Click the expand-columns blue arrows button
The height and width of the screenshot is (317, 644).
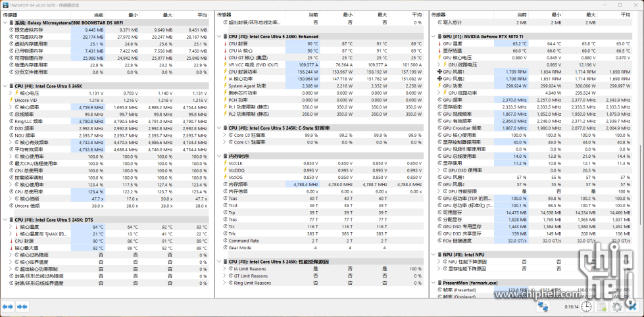click(8, 306)
